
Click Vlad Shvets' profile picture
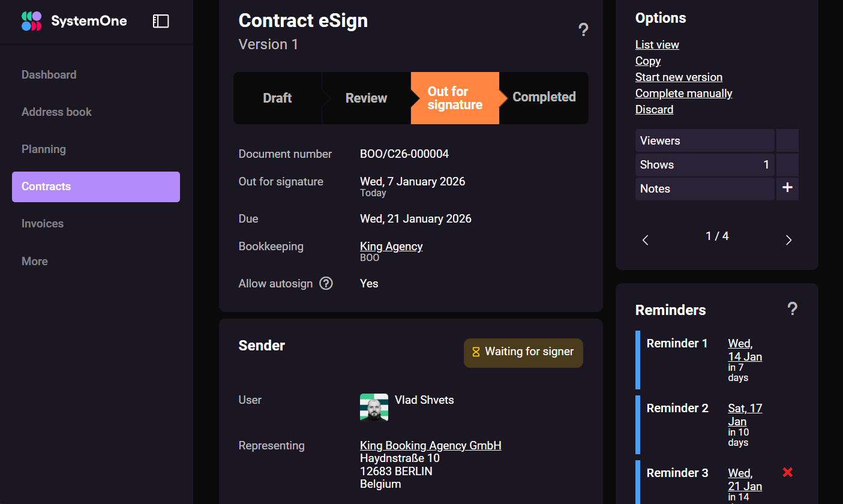(373, 407)
